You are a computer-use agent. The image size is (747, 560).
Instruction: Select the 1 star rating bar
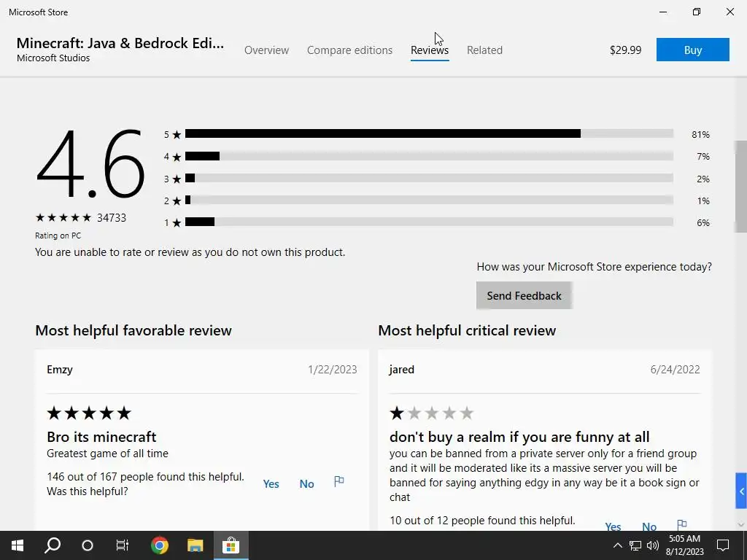pyautogui.click(x=429, y=222)
